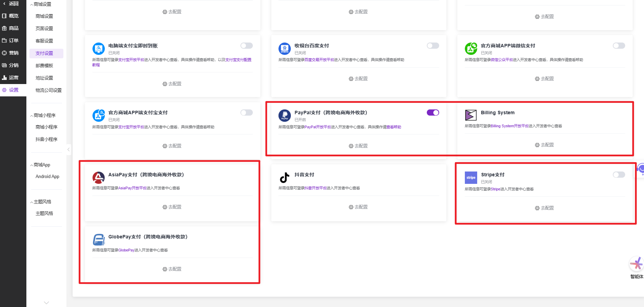Click the 电脑端支付宝即时到账 Alipay icon
This screenshot has height=307, width=644.
(x=98, y=49)
